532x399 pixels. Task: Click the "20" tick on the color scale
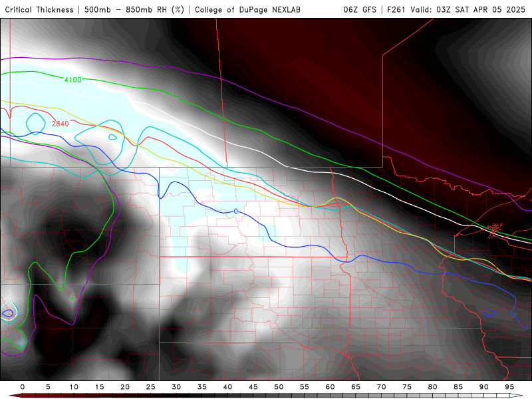125,387
